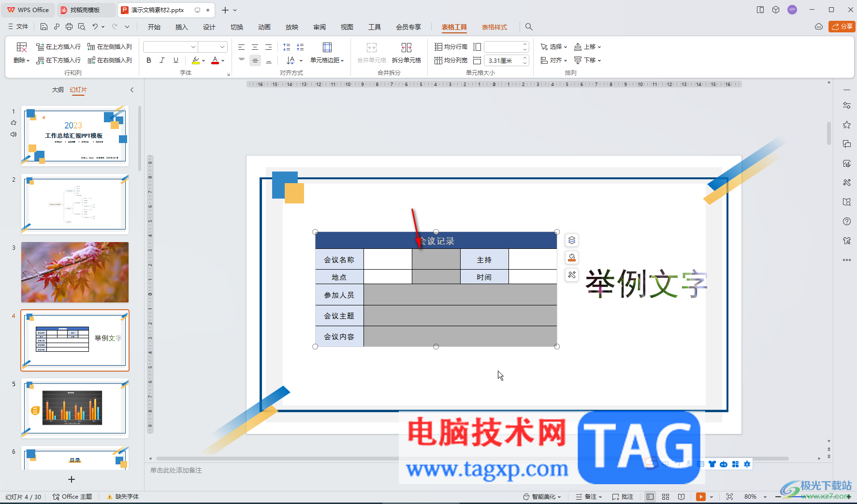This screenshot has height=504, width=857.
Task: Insert column to the left
Action: (x=110, y=47)
